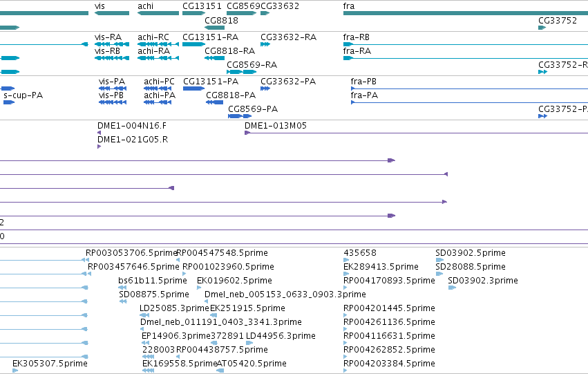Click the CG8569-RA transcript label
588x374 pixels.
tap(252, 65)
